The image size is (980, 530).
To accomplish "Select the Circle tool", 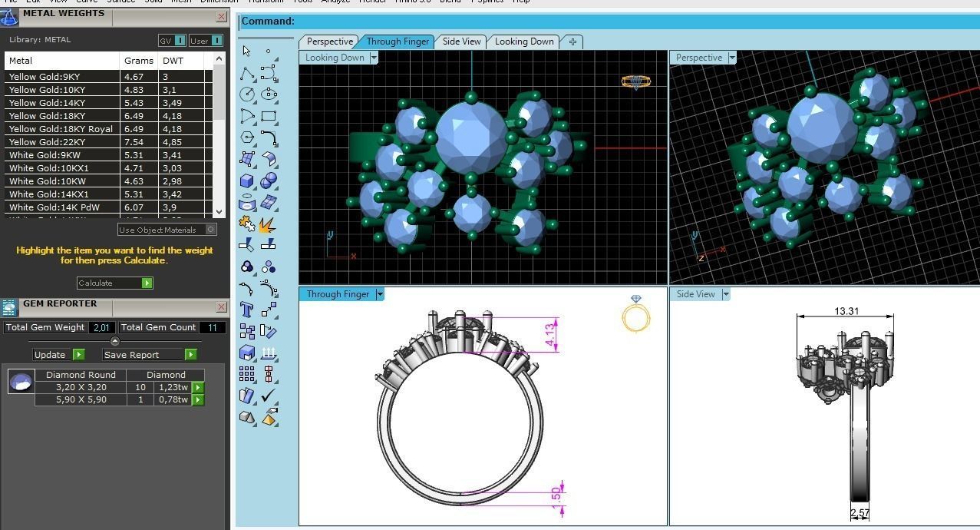I will click(x=247, y=94).
